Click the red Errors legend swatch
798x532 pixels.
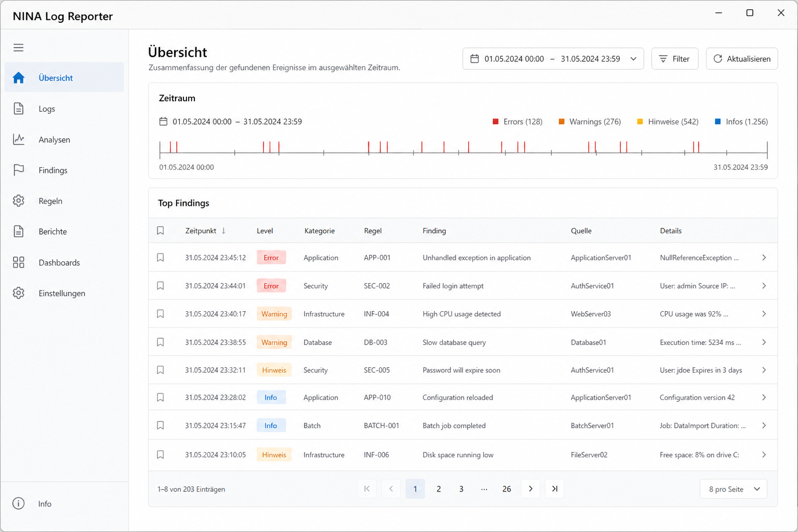tap(496, 122)
